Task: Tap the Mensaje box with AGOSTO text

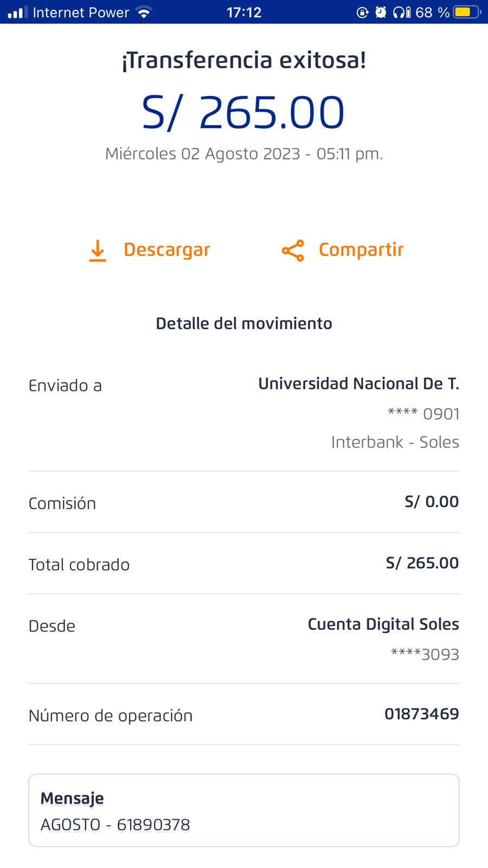Action: point(244,810)
